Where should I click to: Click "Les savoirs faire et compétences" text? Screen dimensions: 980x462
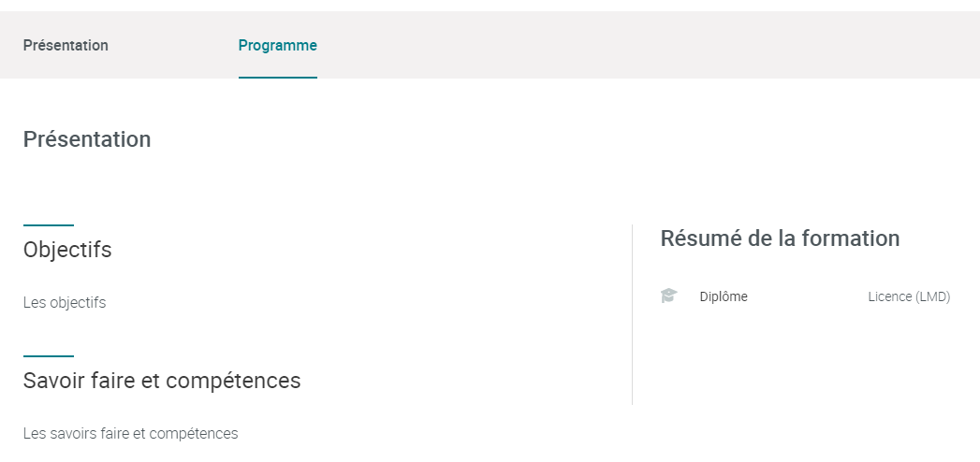click(131, 433)
